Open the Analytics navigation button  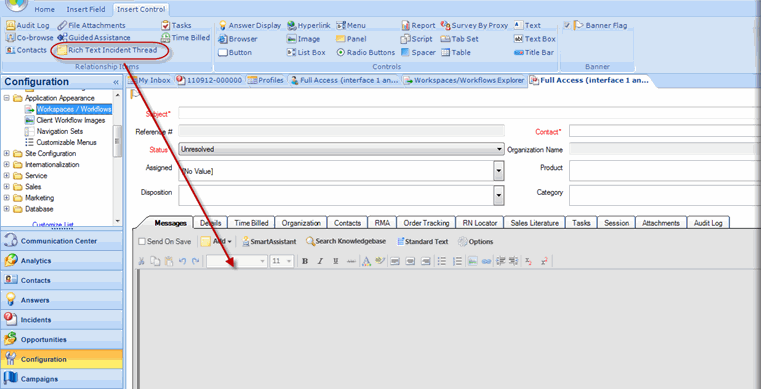pos(62,260)
